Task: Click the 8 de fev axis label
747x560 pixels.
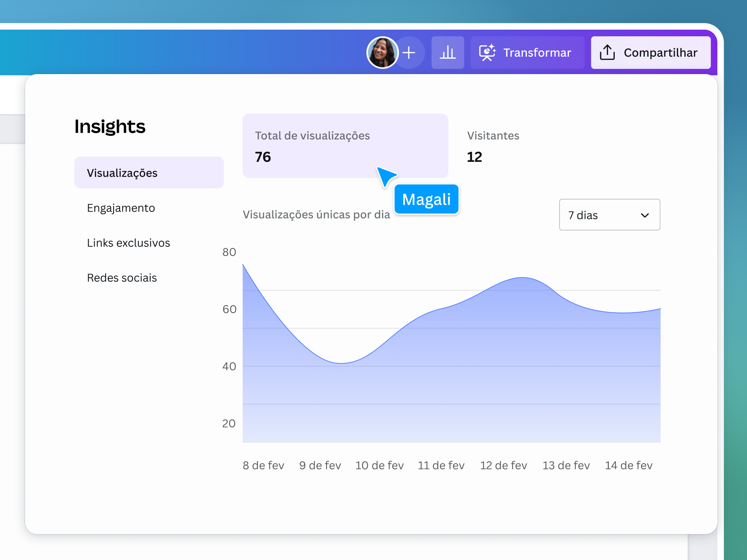Action: [x=263, y=465]
